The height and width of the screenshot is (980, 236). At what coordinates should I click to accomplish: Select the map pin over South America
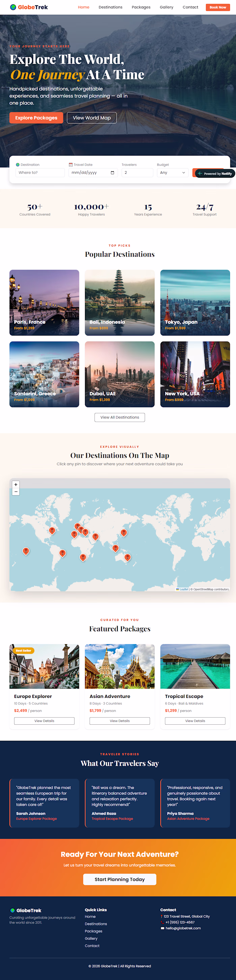coord(63,553)
